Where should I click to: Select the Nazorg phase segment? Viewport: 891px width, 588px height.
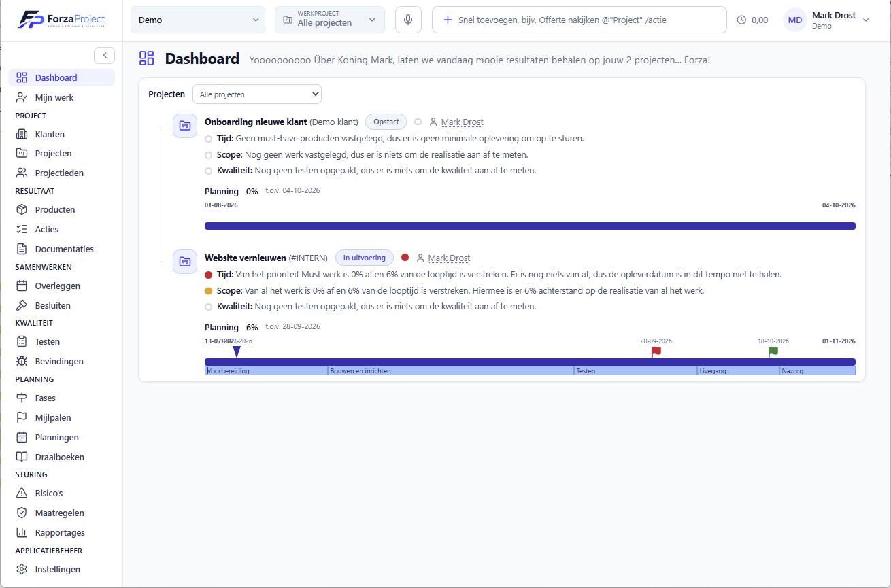pyautogui.click(x=818, y=371)
